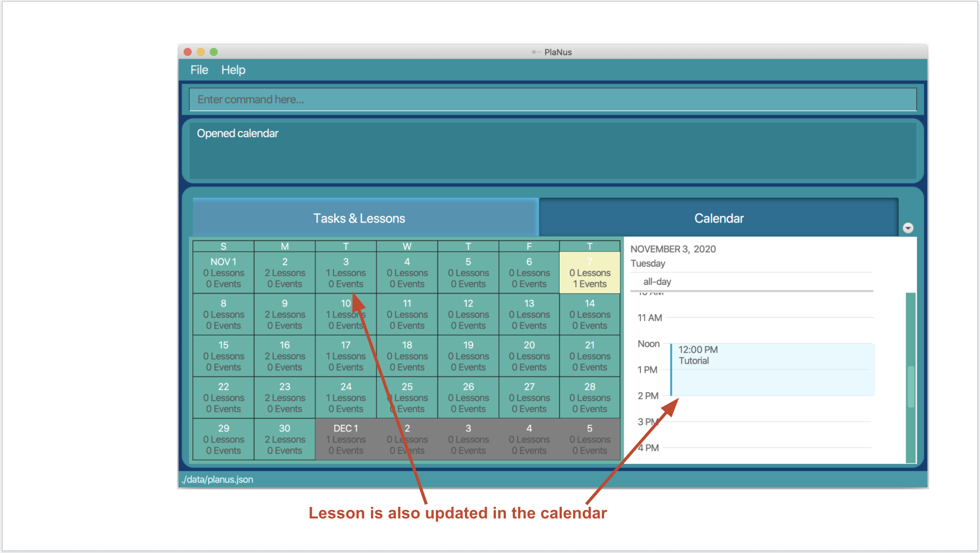Click the Tuesday weekday label
The image size is (980, 553).
click(648, 263)
